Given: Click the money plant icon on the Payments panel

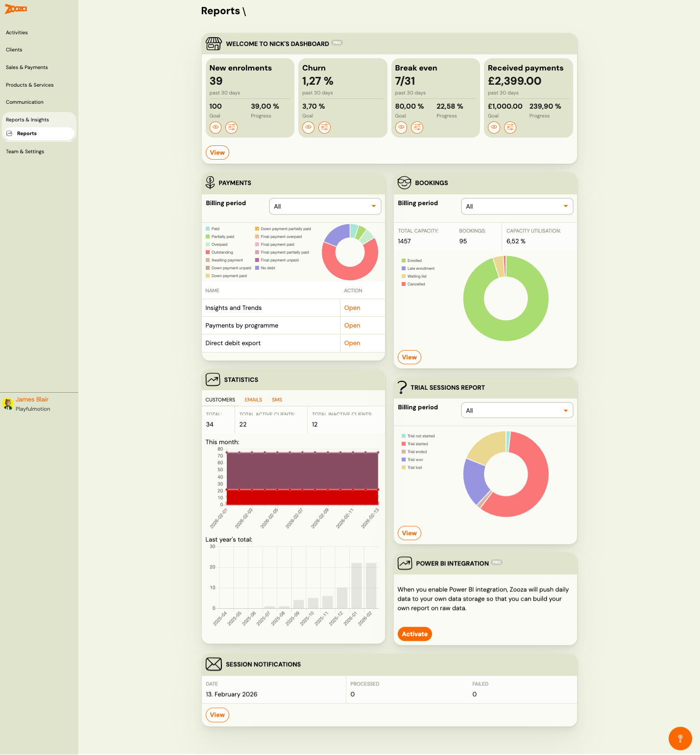Looking at the screenshot, I should [211, 183].
